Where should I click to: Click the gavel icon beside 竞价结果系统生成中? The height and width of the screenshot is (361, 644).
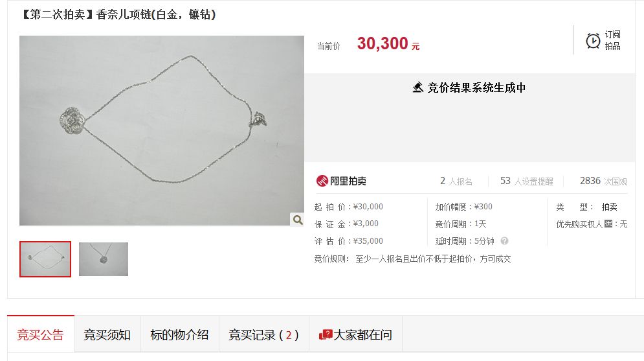point(417,87)
